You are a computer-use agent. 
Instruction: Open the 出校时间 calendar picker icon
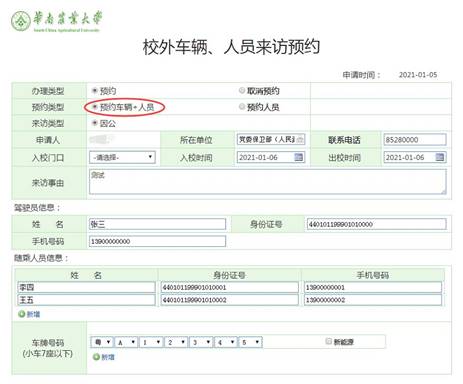tap(440, 157)
